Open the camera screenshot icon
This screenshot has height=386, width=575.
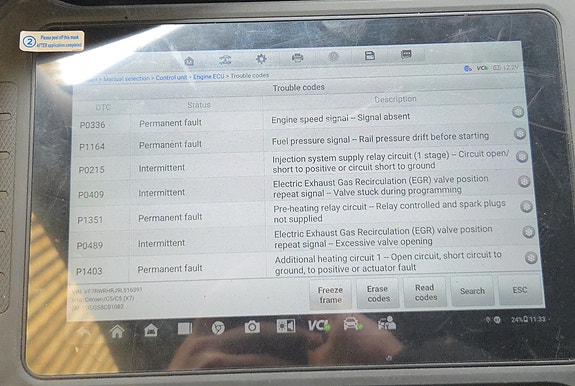(x=252, y=327)
